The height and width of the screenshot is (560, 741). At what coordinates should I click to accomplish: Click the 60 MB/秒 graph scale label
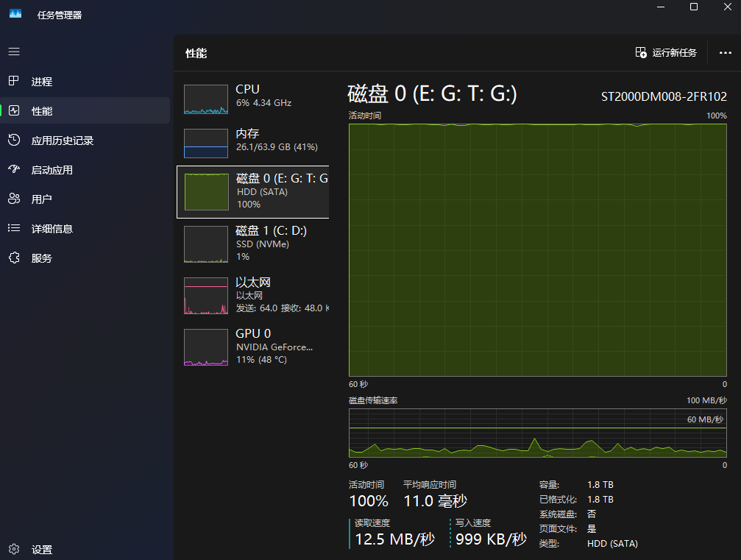(x=705, y=419)
